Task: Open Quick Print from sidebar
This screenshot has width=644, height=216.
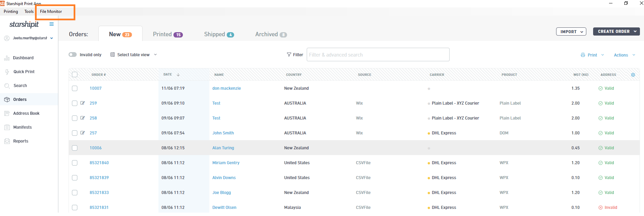Action: pos(24,72)
